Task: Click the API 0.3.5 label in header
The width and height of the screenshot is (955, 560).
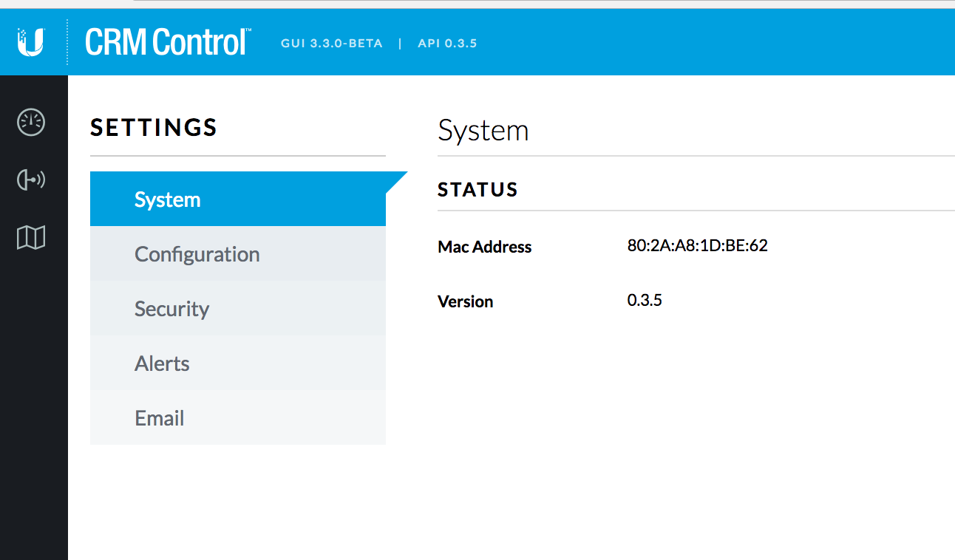Action: [447, 44]
